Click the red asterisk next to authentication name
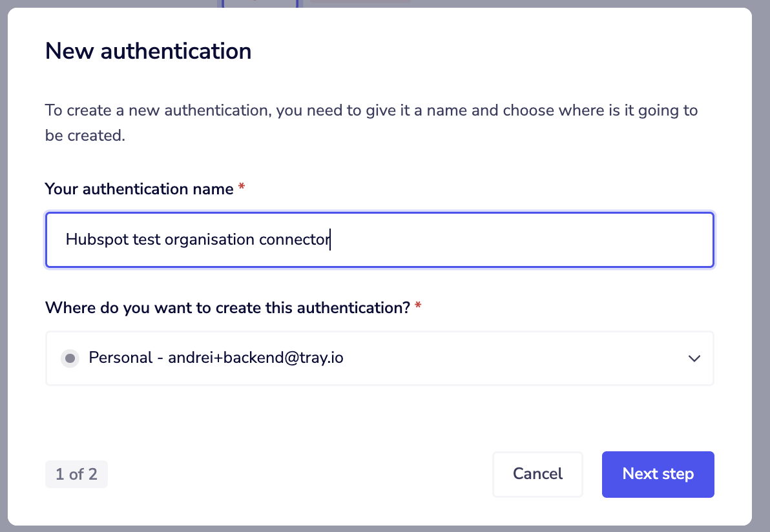This screenshot has height=532, width=770. tap(241, 188)
